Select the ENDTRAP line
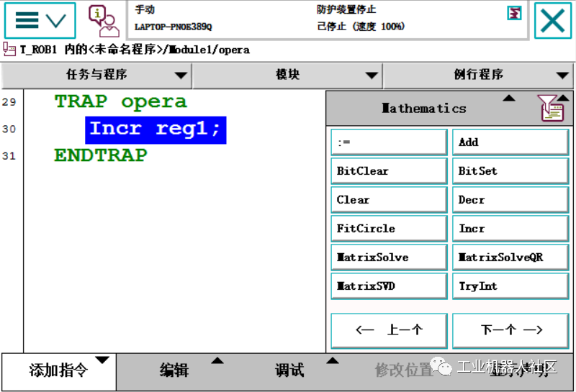 tap(101, 155)
